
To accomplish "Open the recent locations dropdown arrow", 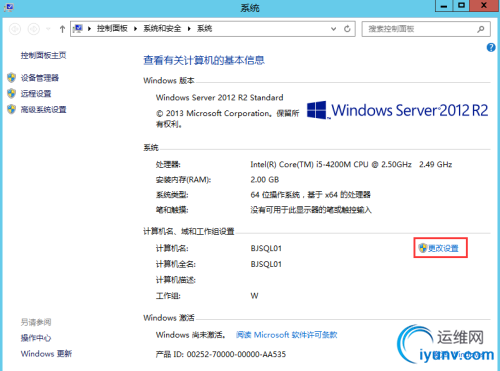I will pos(48,29).
